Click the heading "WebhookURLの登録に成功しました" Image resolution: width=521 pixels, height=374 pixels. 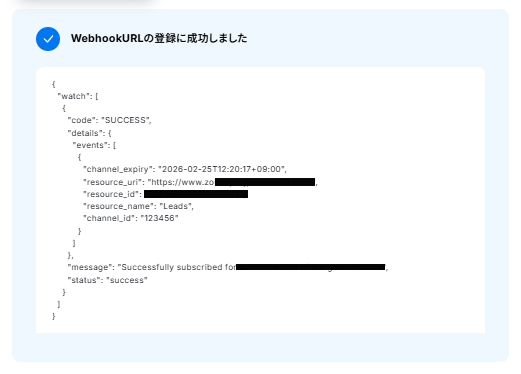[x=159, y=38]
